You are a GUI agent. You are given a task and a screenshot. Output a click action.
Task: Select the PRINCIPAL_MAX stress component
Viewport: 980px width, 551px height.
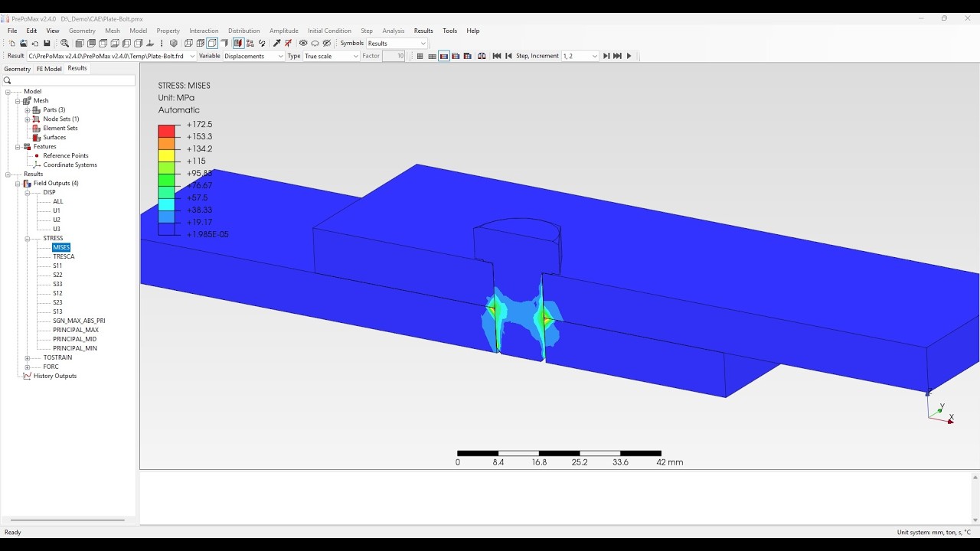[76, 330]
